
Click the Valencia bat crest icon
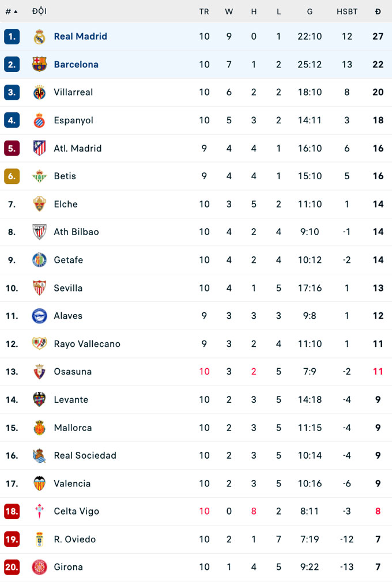[x=39, y=483]
